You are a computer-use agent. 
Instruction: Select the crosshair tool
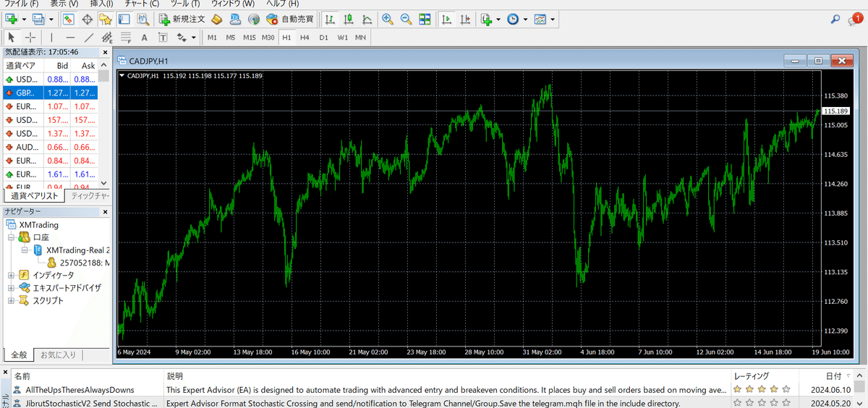(30, 37)
